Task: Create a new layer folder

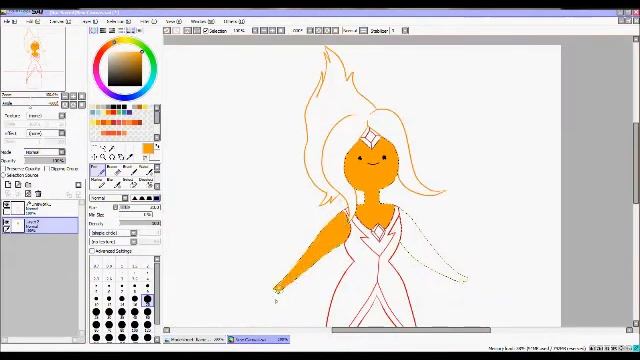Action: [x=28, y=184]
